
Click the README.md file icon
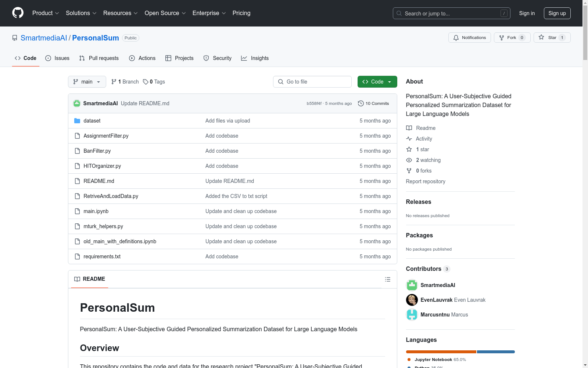(x=77, y=181)
